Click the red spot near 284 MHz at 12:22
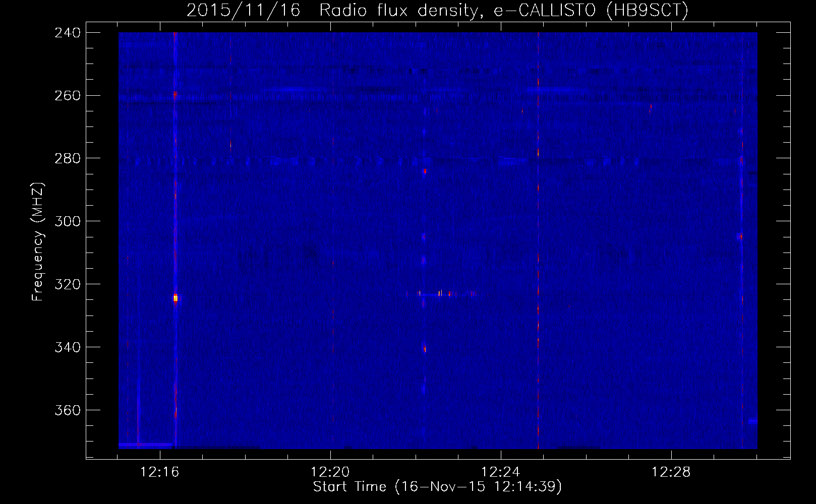The height and width of the screenshot is (504, 816). 425,171
